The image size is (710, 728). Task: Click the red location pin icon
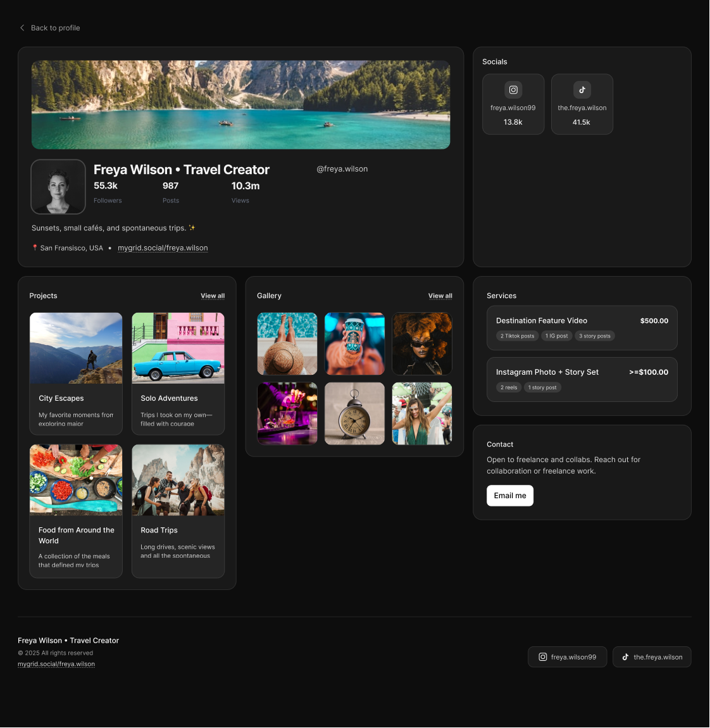pos(35,248)
